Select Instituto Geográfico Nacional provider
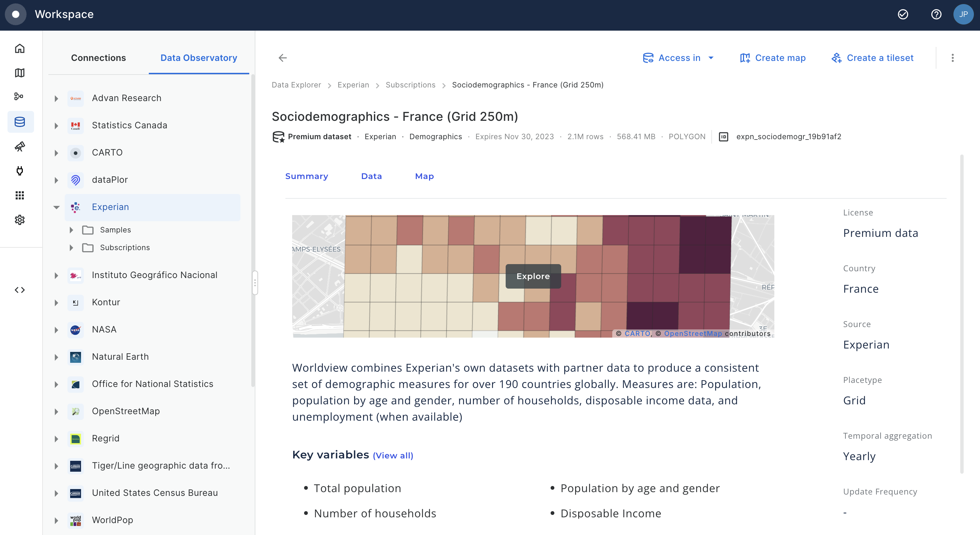980x535 pixels. [155, 275]
